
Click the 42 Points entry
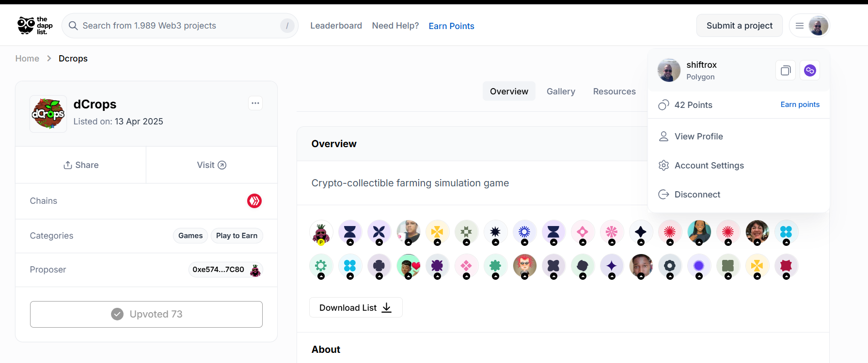click(x=685, y=105)
